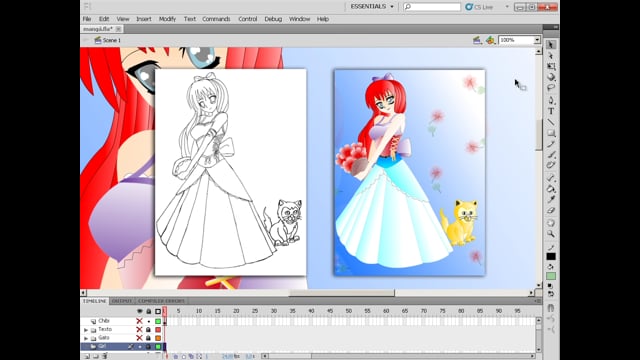
Task: Click the Swap Colors icon
Action: (551, 293)
